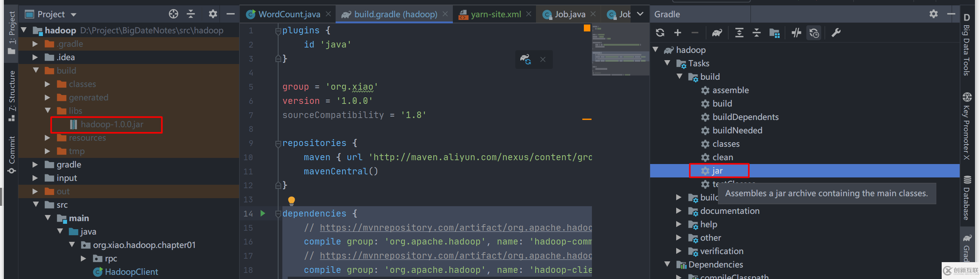Image resolution: width=980 pixels, height=279 pixels.
Task: Open Big Data Tools side panel
Action: coord(966,45)
